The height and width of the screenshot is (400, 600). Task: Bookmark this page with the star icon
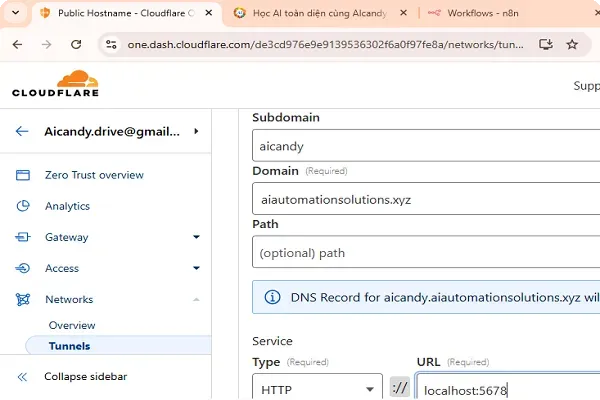coord(572,44)
